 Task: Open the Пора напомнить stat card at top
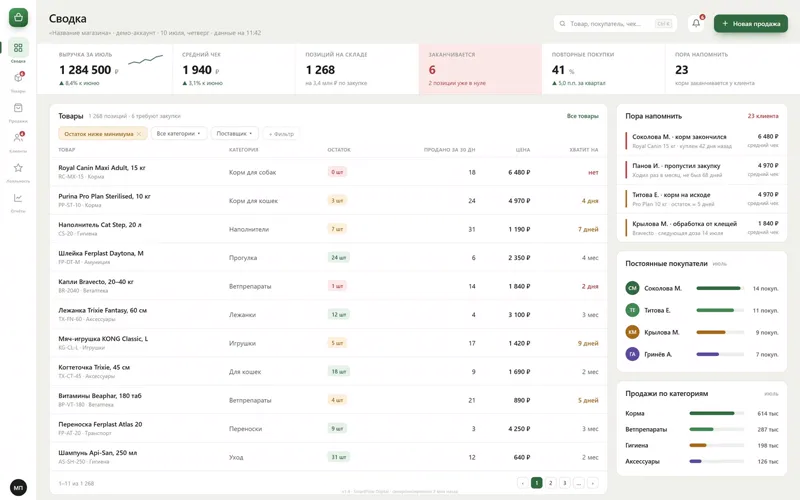click(733, 69)
